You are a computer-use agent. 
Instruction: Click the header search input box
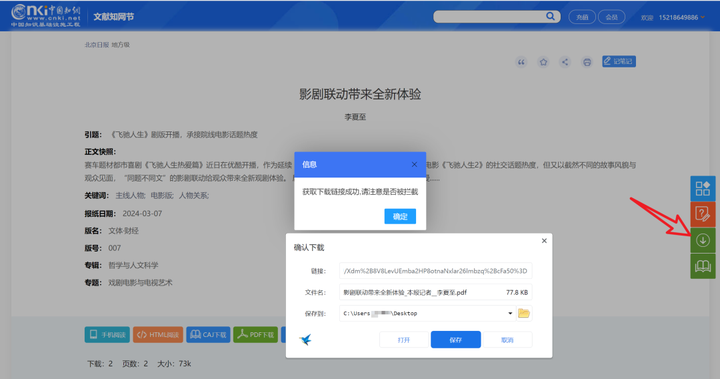coord(489,17)
